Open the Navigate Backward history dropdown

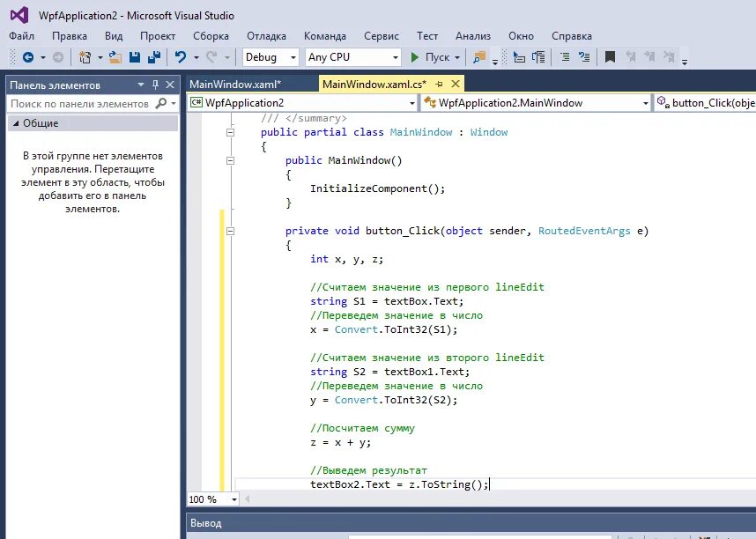click(x=43, y=58)
